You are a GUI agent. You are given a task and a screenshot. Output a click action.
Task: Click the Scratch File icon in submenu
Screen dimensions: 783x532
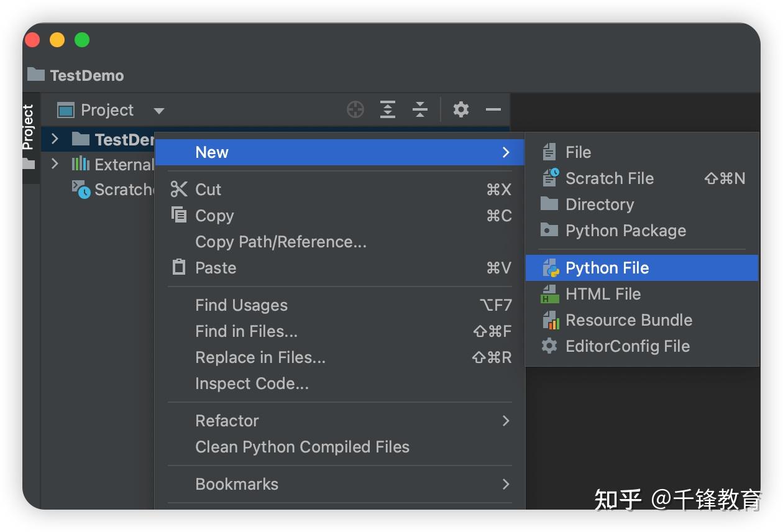(x=550, y=178)
